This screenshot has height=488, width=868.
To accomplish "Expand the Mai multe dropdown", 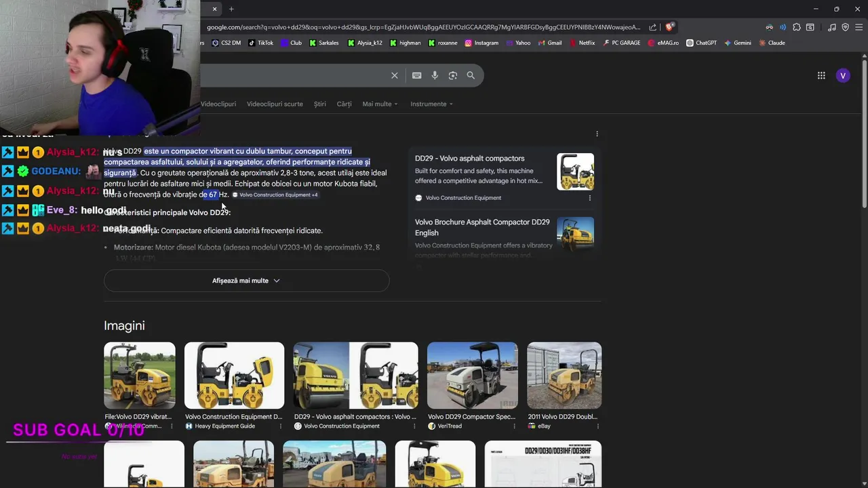I will point(380,104).
